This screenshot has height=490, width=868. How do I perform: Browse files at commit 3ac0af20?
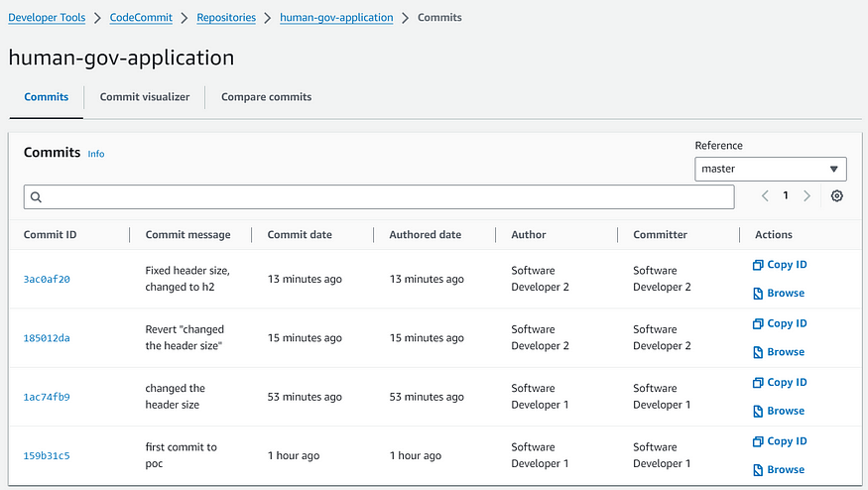779,293
